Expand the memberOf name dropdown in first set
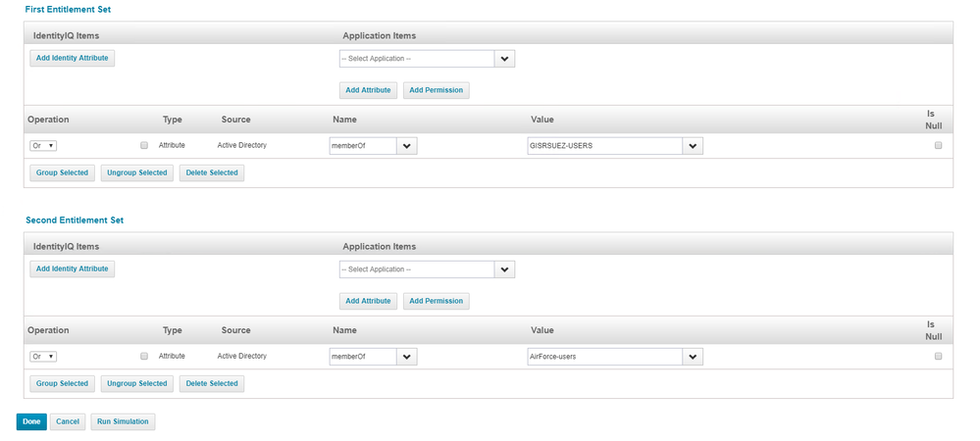This screenshot has width=980, height=441. point(408,146)
